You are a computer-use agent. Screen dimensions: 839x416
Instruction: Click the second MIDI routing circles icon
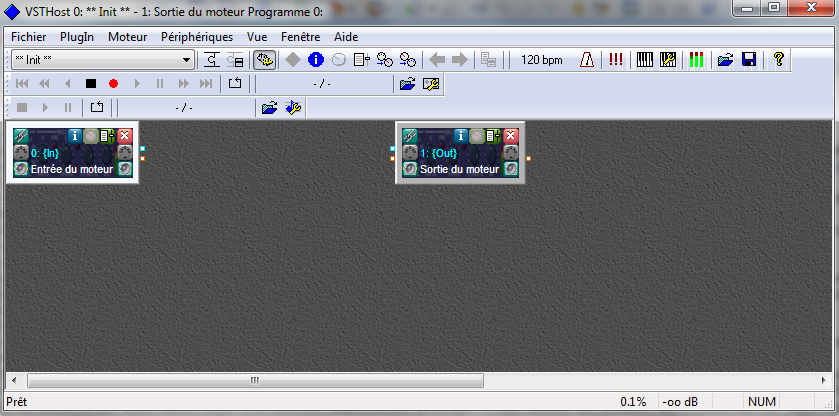(408, 60)
